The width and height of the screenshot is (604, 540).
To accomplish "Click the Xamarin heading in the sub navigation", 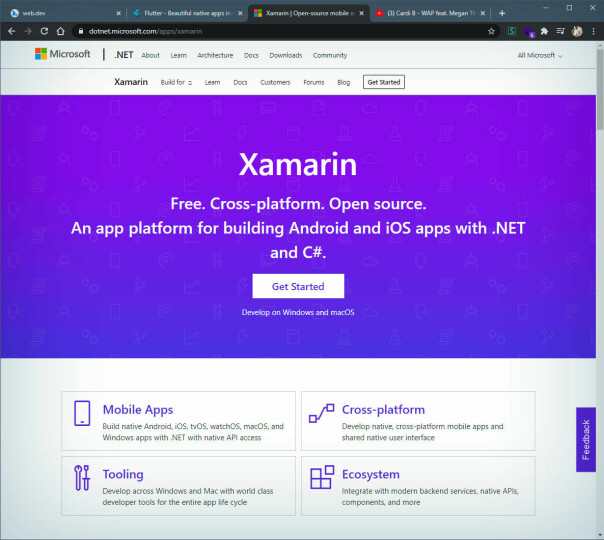I will click(x=131, y=82).
